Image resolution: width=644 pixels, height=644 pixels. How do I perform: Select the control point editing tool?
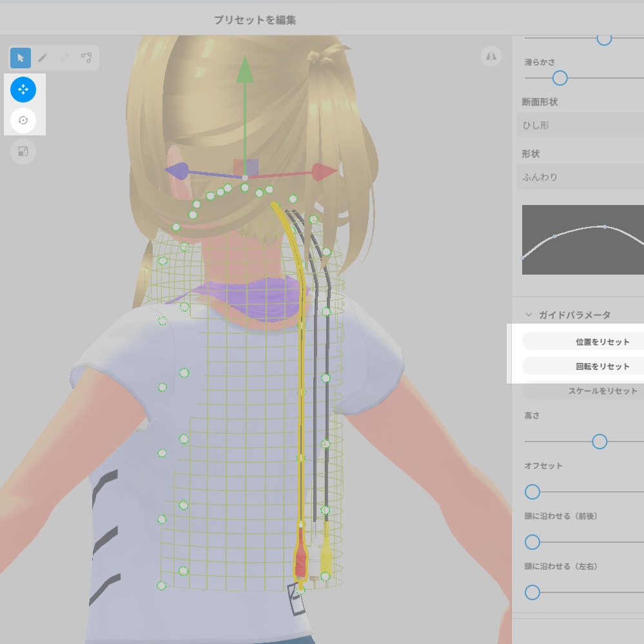click(x=87, y=57)
